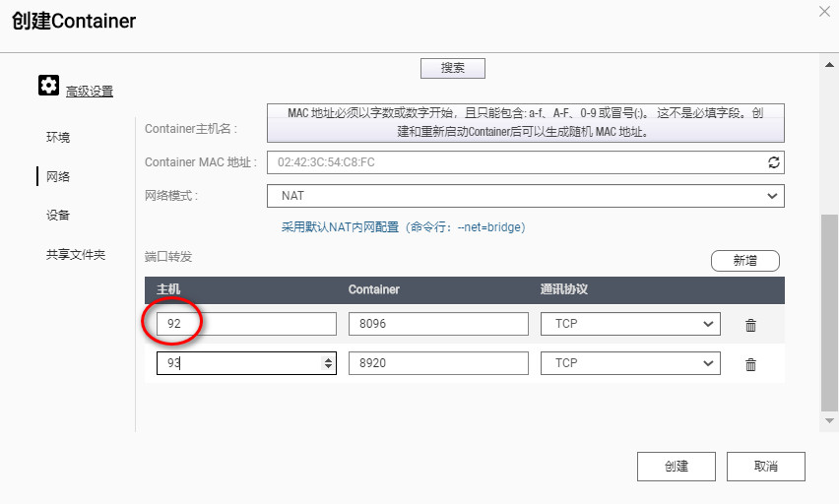Click the 创建 button
Viewport: 839px width, 504px height.
pos(677,467)
